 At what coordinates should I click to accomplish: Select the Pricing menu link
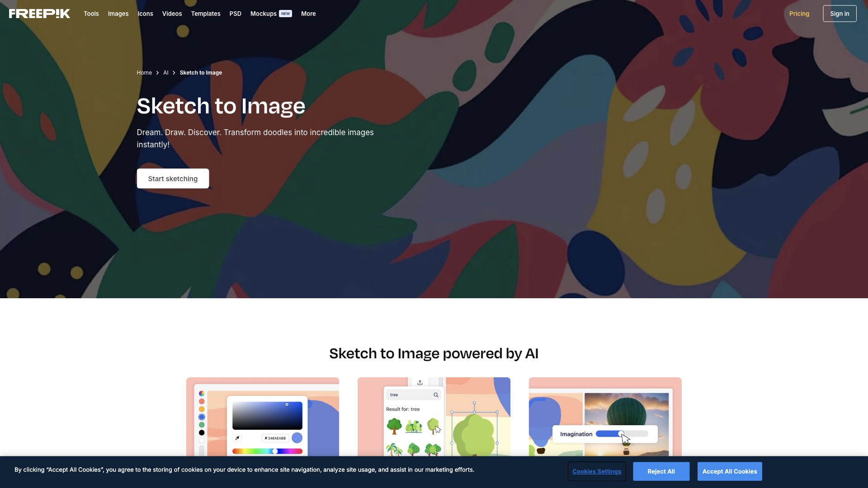(799, 13)
